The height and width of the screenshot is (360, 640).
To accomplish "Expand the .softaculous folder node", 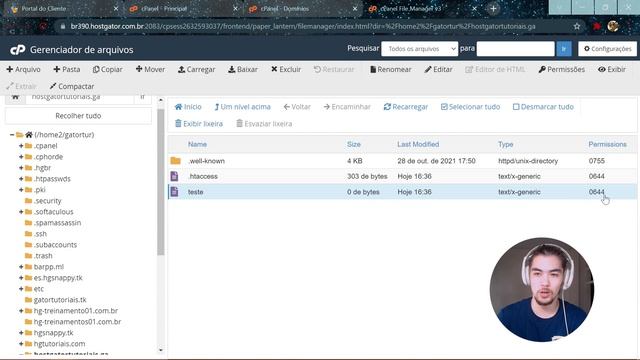I will click(21, 212).
